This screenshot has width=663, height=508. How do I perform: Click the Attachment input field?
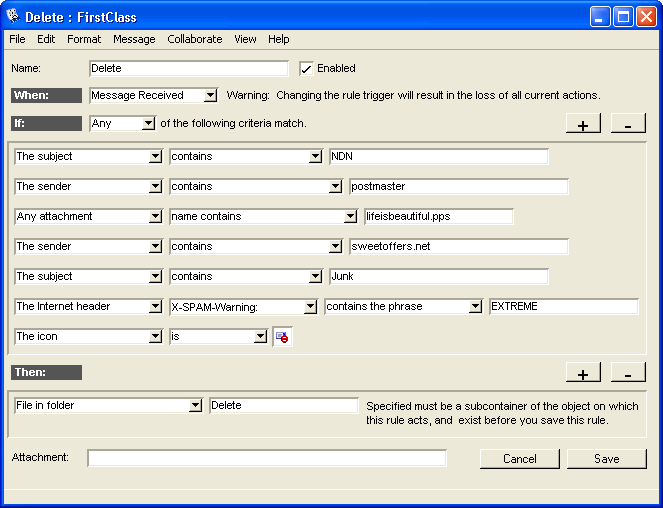tap(266, 458)
